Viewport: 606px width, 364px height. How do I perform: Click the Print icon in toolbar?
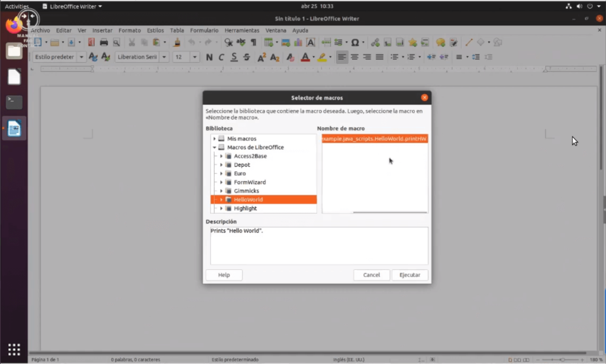[x=104, y=43]
